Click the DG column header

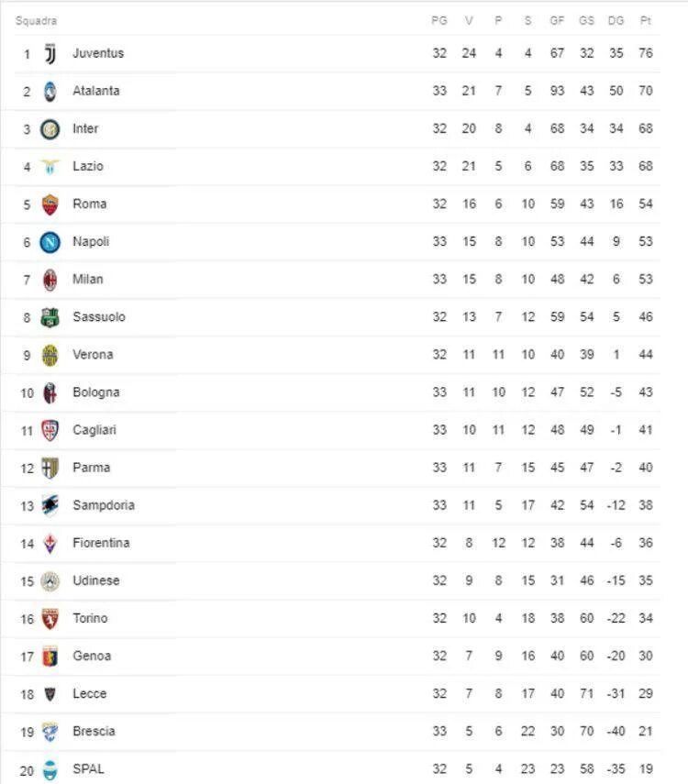click(616, 20)
